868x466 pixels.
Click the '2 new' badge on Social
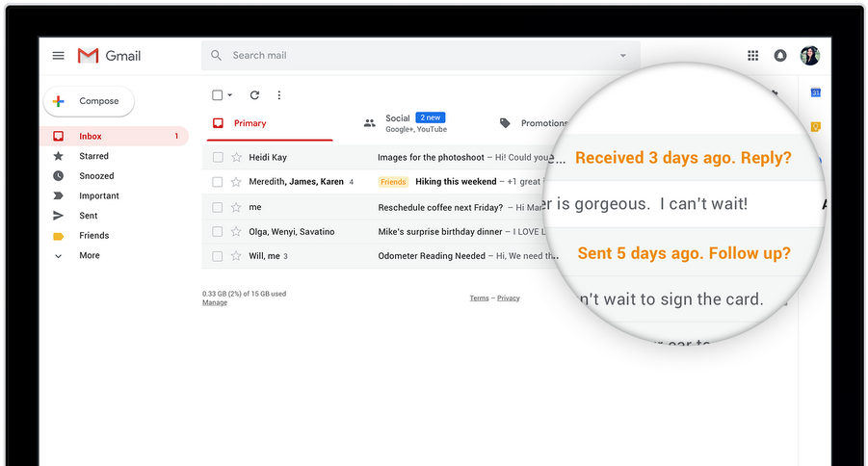(x=430, y=117)
